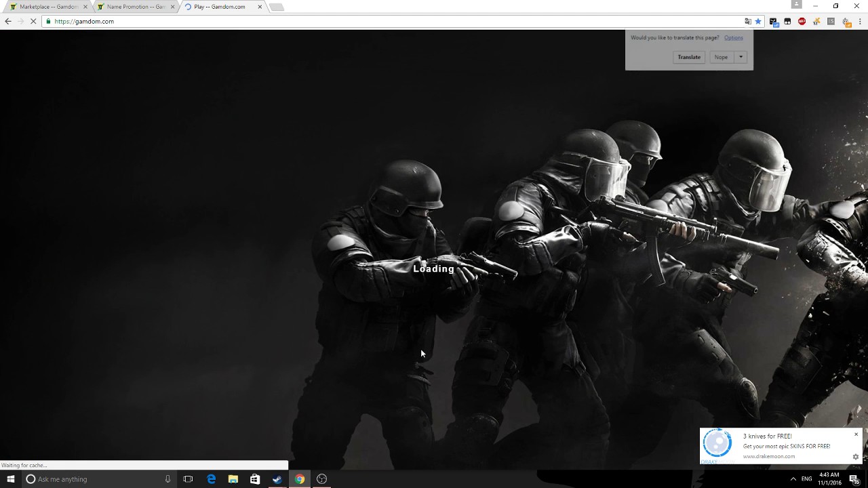Open the Chrome user profile button
Image resolution: width=868 pixels, height=488 pixels.
click(x=797, y=5)
